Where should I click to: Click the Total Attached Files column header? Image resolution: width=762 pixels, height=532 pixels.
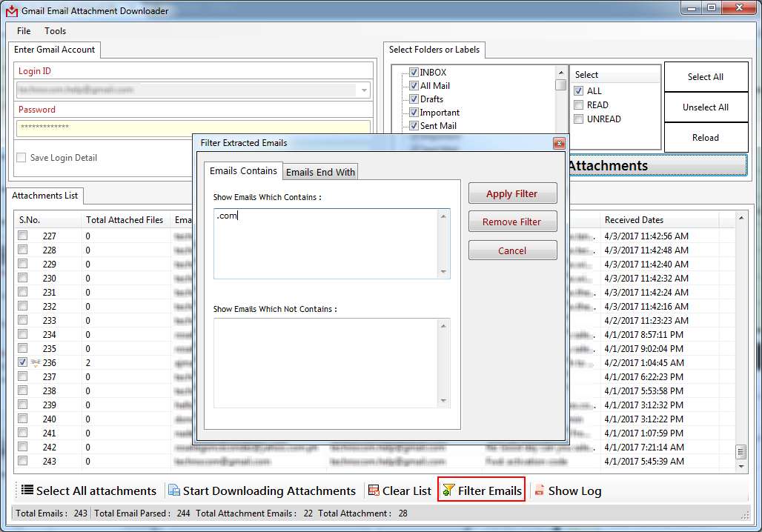125,219
